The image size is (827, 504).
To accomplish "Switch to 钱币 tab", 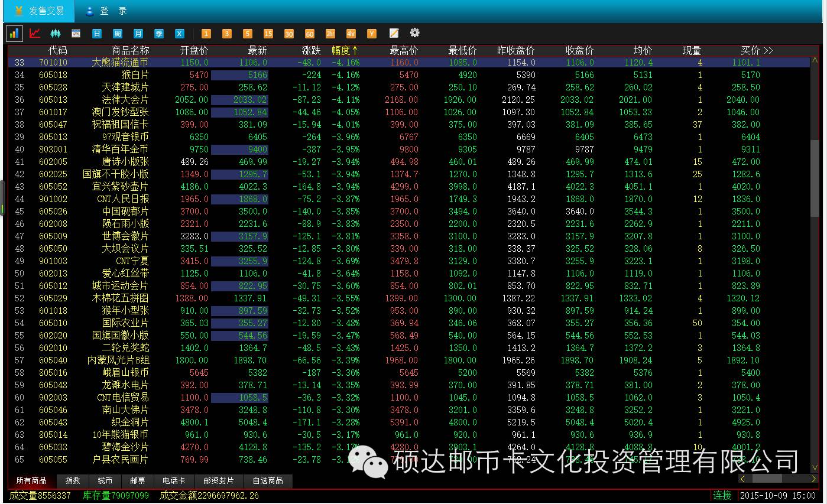I will [105, 481].
